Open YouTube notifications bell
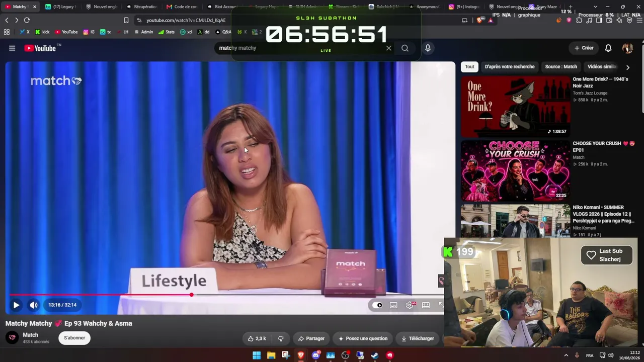This screenshot has width=644, height=362. point(608,48)
